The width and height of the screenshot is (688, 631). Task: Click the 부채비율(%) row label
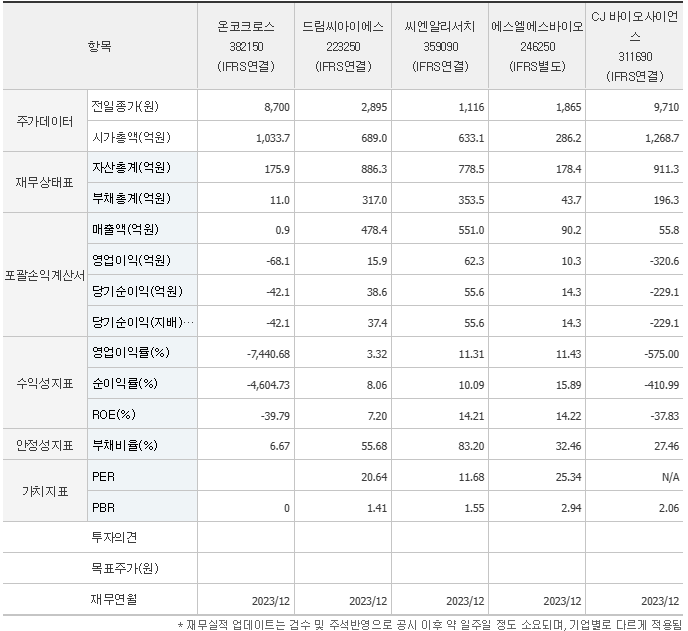(125, 445)
